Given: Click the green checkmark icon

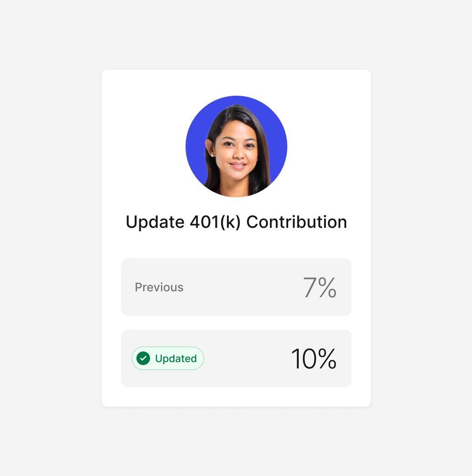Looking at the screenshot, I should click(143, 358).
